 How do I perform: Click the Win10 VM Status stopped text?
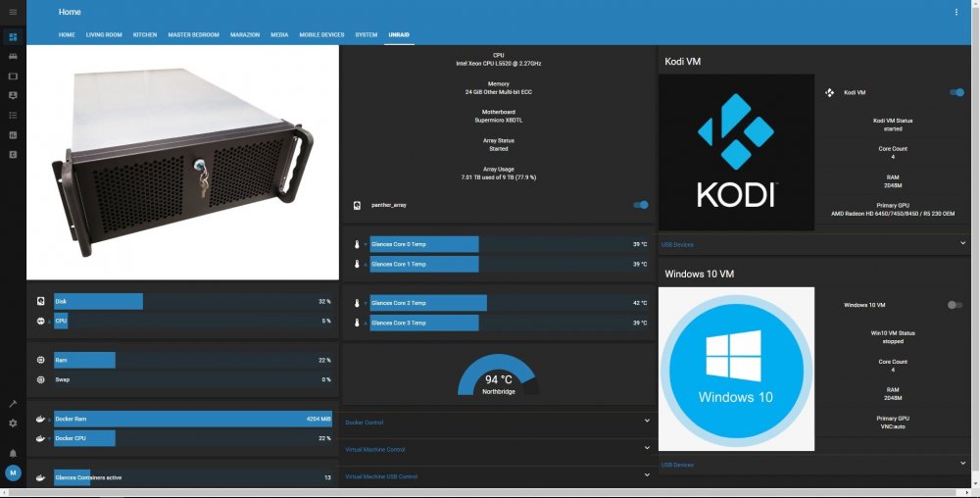click(893, 337)
